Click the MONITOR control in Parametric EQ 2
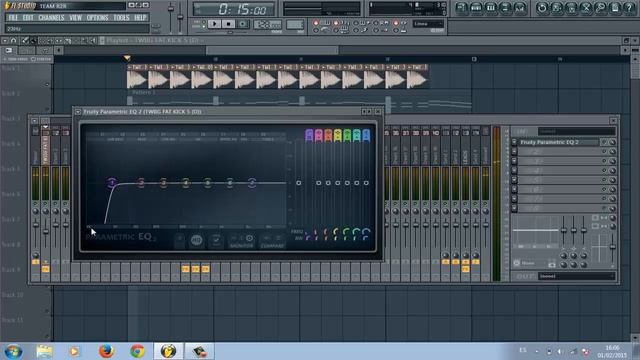Image resolution: width=640 pixels, height=360 pixels. 242,241
